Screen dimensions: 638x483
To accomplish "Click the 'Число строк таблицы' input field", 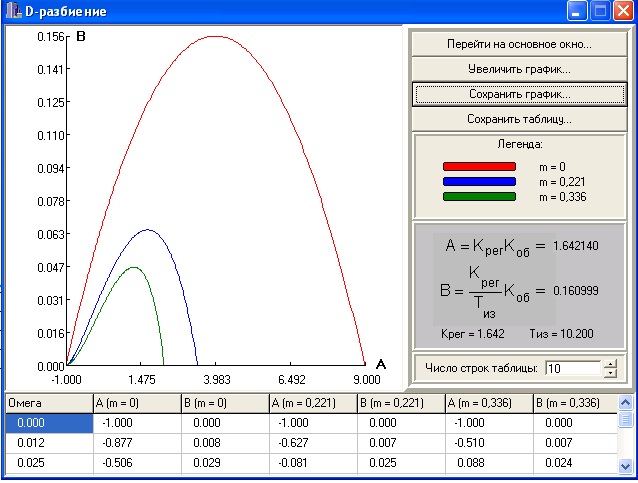I will [572, 368].
